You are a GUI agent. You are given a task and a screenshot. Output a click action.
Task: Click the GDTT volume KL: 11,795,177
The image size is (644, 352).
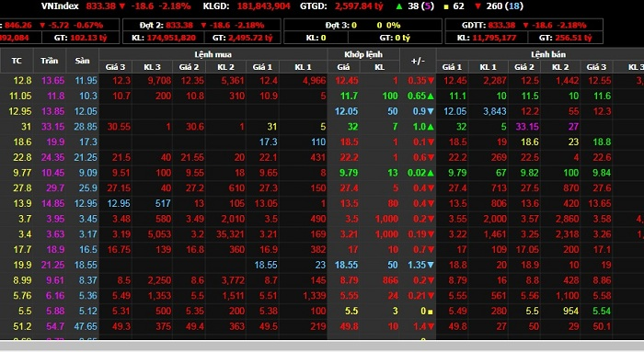(x=487, y=38)
